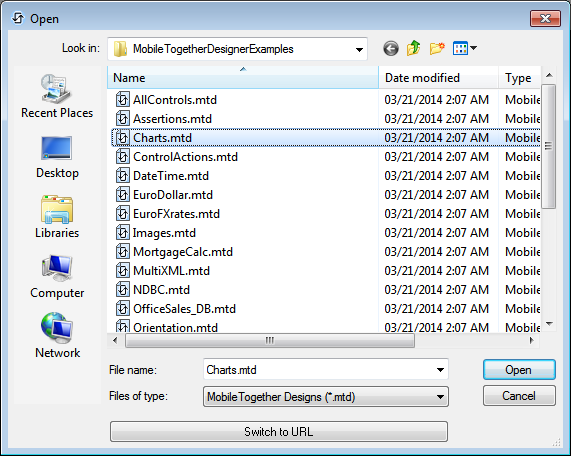
Task: Sort files by Name column header
Action: (x=243, y=78)
